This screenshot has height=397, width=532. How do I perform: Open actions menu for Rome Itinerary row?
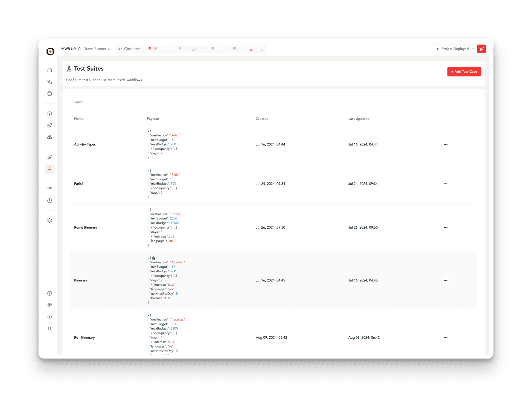pyautogui.click(x=445, y=227)
